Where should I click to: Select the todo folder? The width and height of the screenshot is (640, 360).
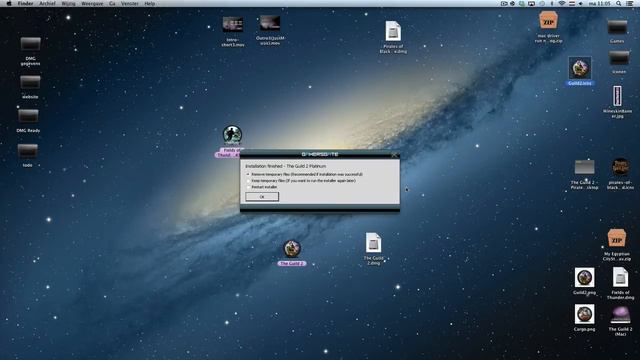click(x=28, y=152)
